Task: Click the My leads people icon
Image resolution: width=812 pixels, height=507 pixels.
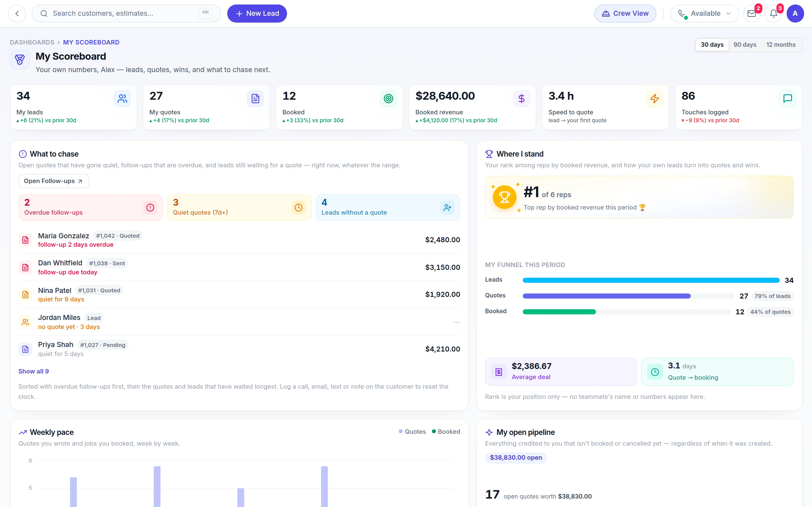Action: point(122,99)
